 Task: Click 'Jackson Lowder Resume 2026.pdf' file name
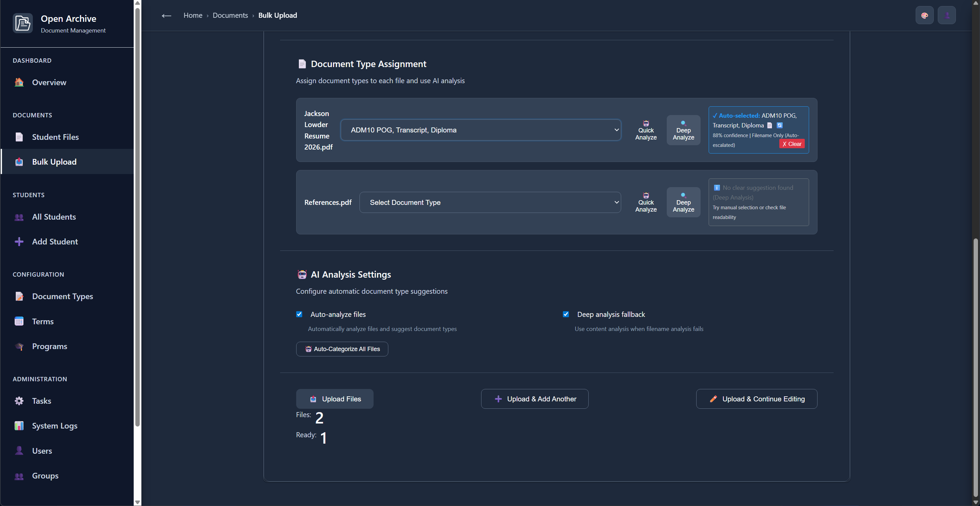pos(318,130)
